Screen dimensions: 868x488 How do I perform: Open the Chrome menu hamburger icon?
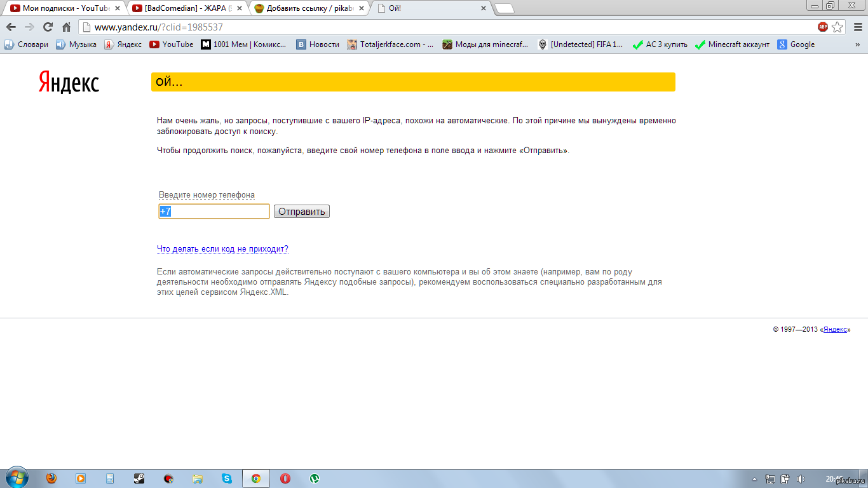(858, 27)
